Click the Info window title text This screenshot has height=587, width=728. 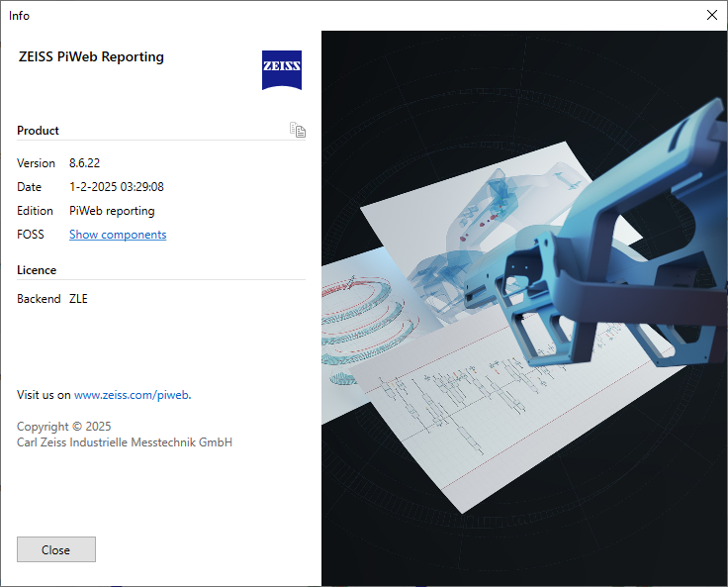click(x=19, y=15)
